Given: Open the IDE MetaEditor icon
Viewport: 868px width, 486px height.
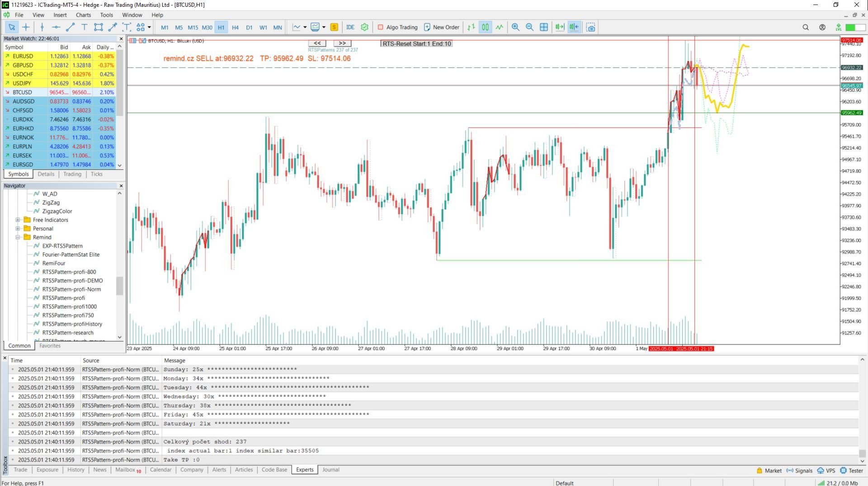Looking at the screenshot, I should coord(350,27).
